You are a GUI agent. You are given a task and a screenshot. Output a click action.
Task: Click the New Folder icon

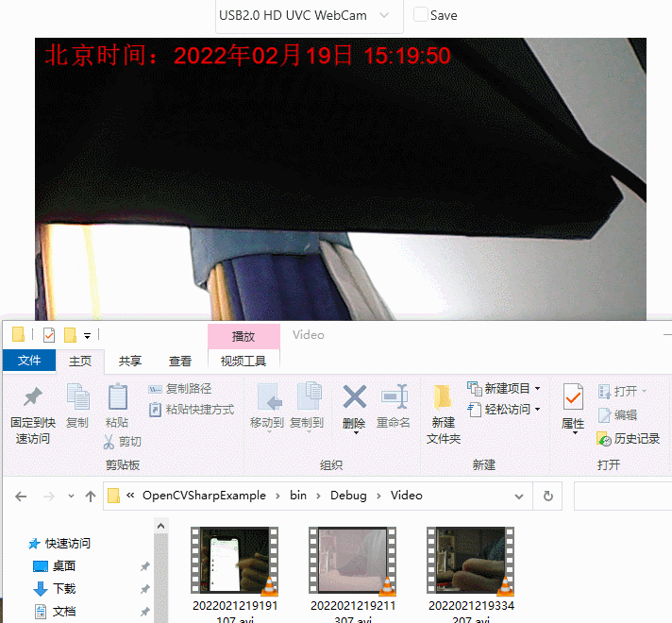tap(443, 396)
